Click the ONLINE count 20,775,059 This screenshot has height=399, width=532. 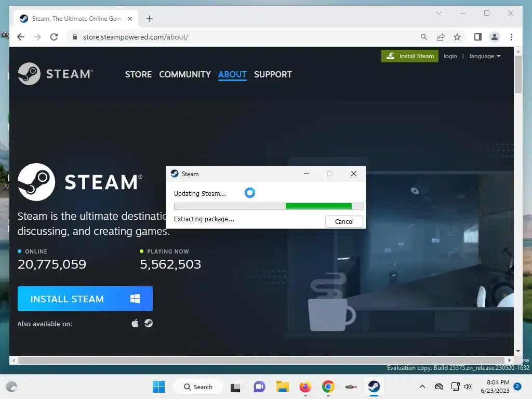[51, 264]
